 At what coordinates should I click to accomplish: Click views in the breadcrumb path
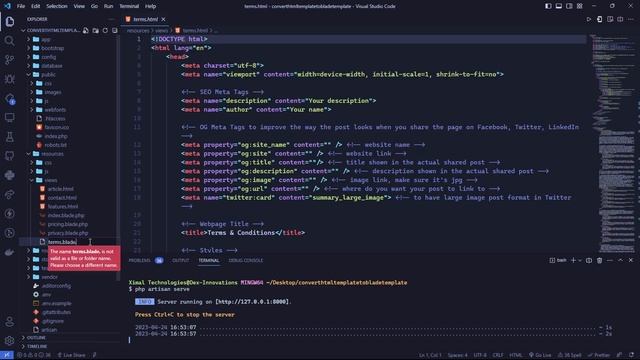coord(161,31)
